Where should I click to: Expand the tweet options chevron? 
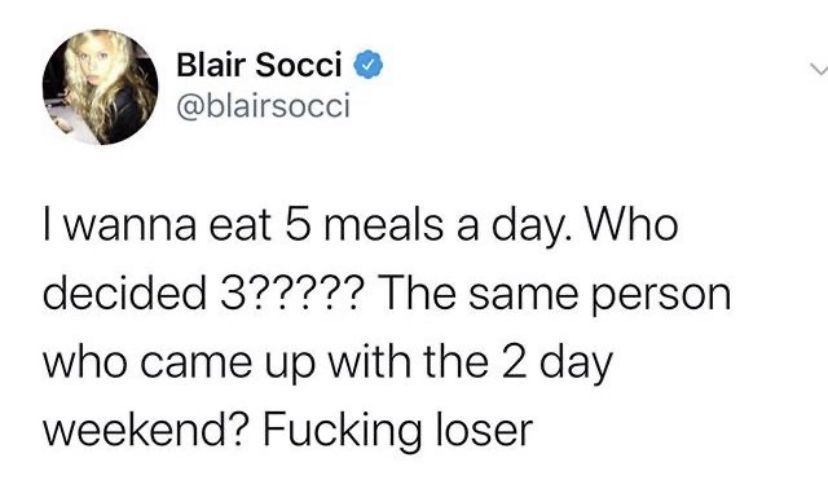click(819, 69)
